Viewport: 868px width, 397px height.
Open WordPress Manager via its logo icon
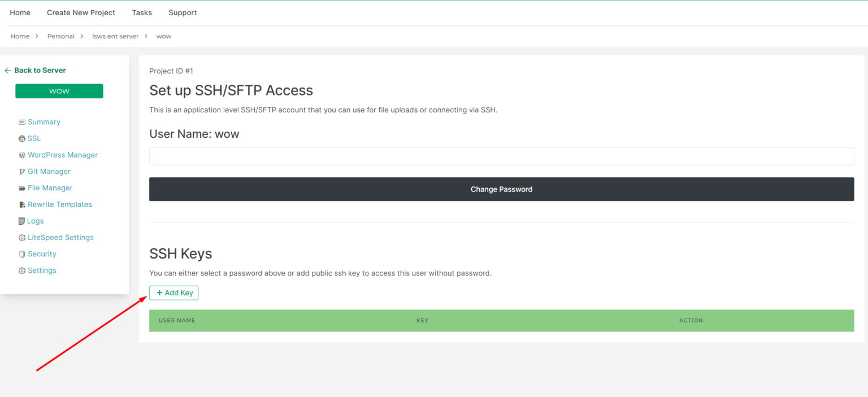coord(22,155)
